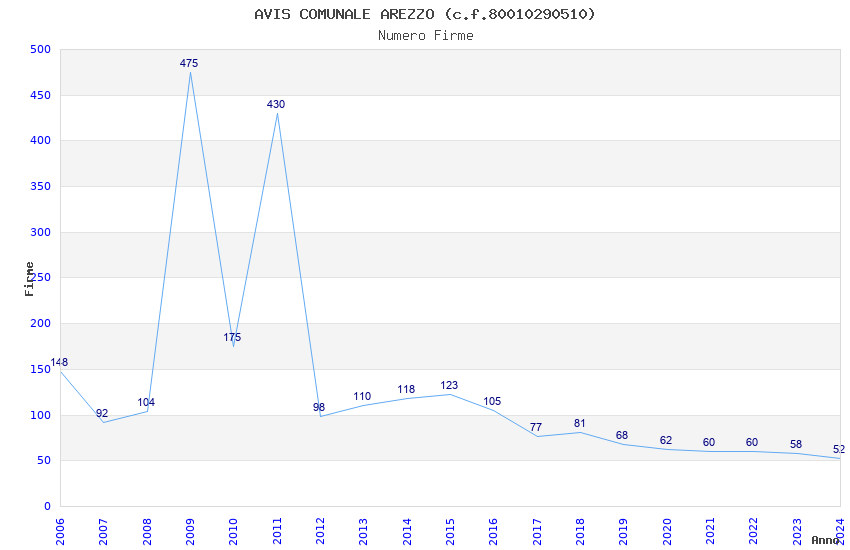Click the x-axis year 2006
The width and height of the screenshot is (850, 550).
click(60, 531)
